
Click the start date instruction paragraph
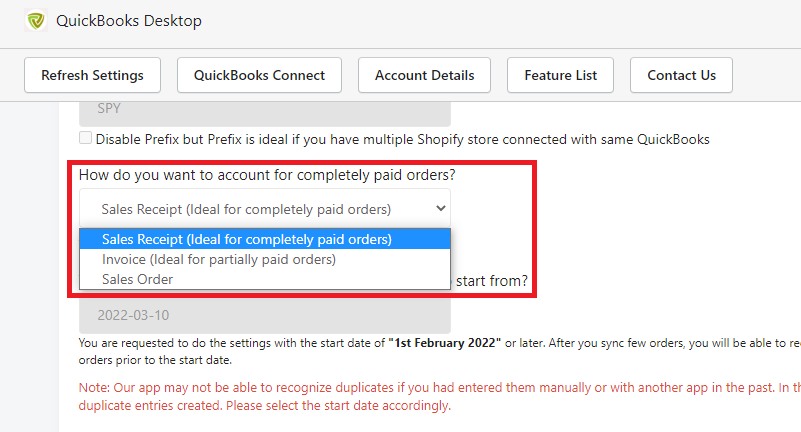(x=439, y=351)
